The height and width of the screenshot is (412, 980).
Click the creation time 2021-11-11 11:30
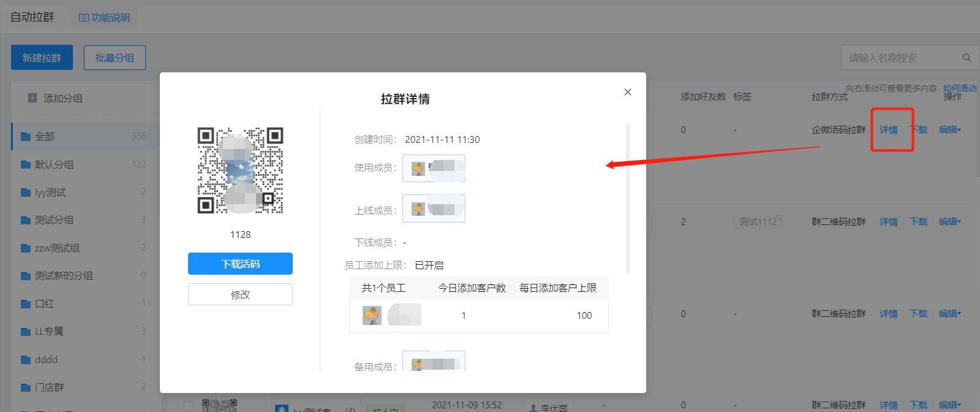pos(442,139)
